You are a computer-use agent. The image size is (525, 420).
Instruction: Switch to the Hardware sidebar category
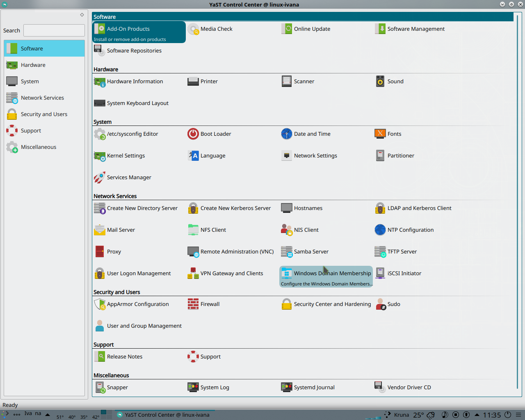click(33, 65)
